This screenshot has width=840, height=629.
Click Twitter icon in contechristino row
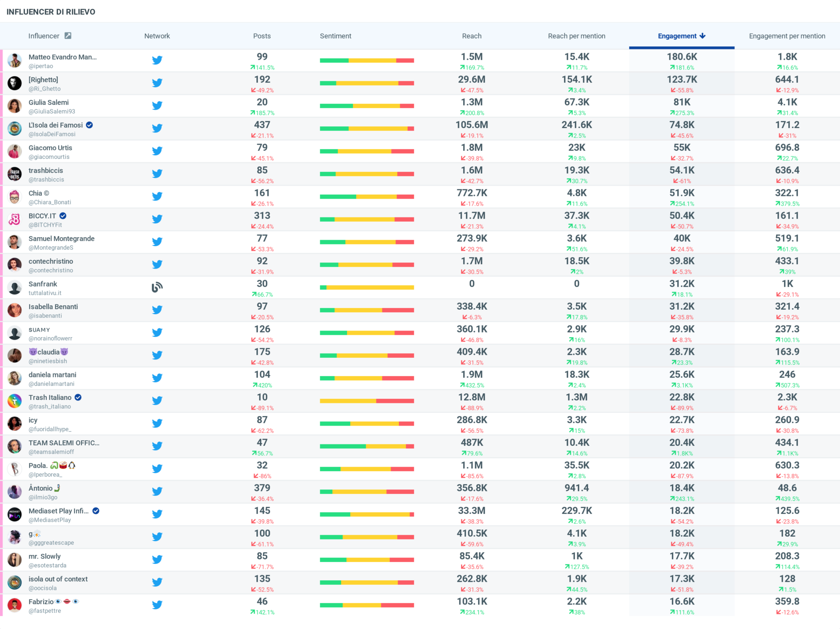click(x=157, y=265)
